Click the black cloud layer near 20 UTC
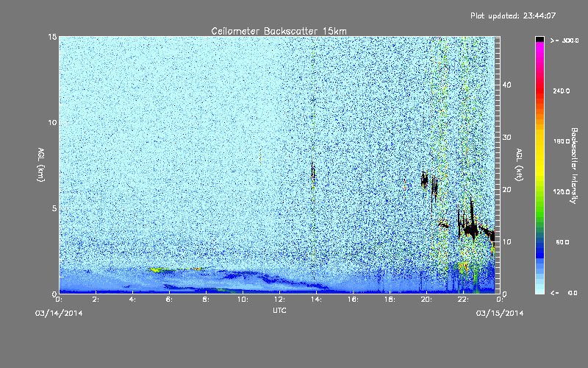The width and height of the screenshot is (588, 368). 424,180
